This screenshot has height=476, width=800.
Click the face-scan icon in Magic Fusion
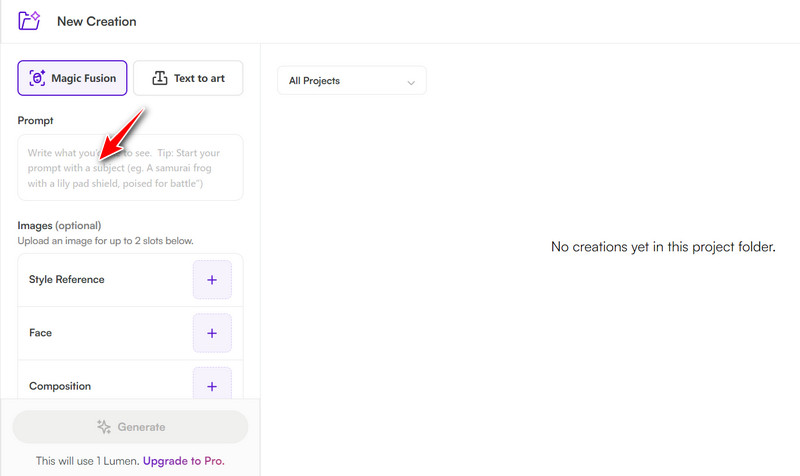[x=38, y=78]
